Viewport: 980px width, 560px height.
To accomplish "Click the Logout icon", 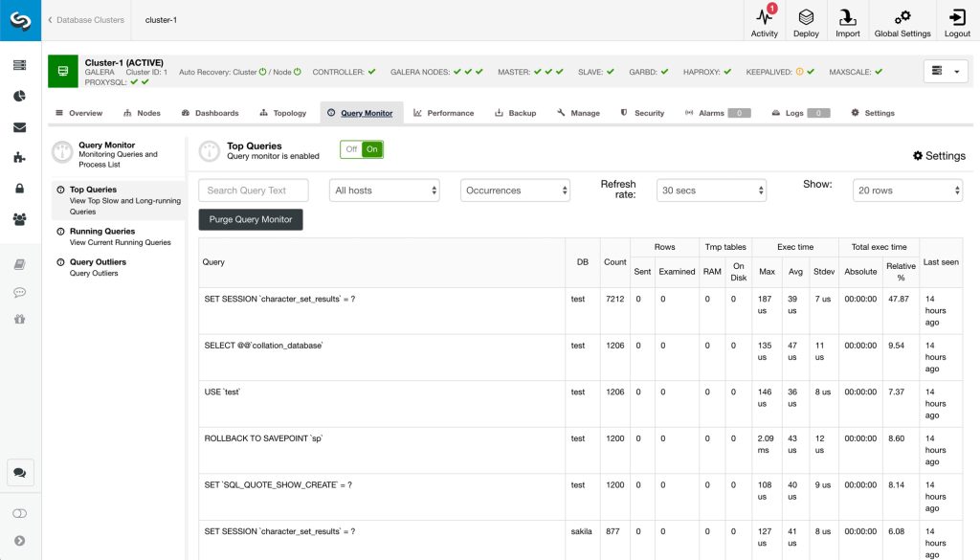I will point(956,21).
